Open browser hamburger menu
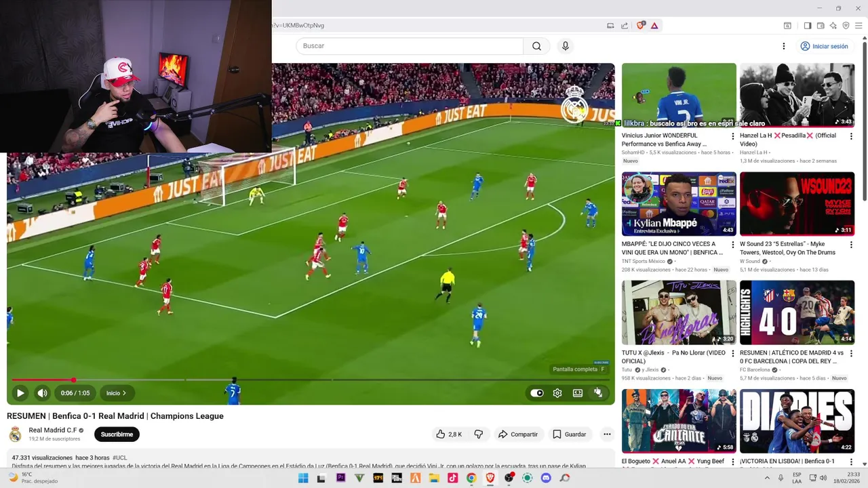The height and width of the screenshot is (488, 868). (859, 26)
